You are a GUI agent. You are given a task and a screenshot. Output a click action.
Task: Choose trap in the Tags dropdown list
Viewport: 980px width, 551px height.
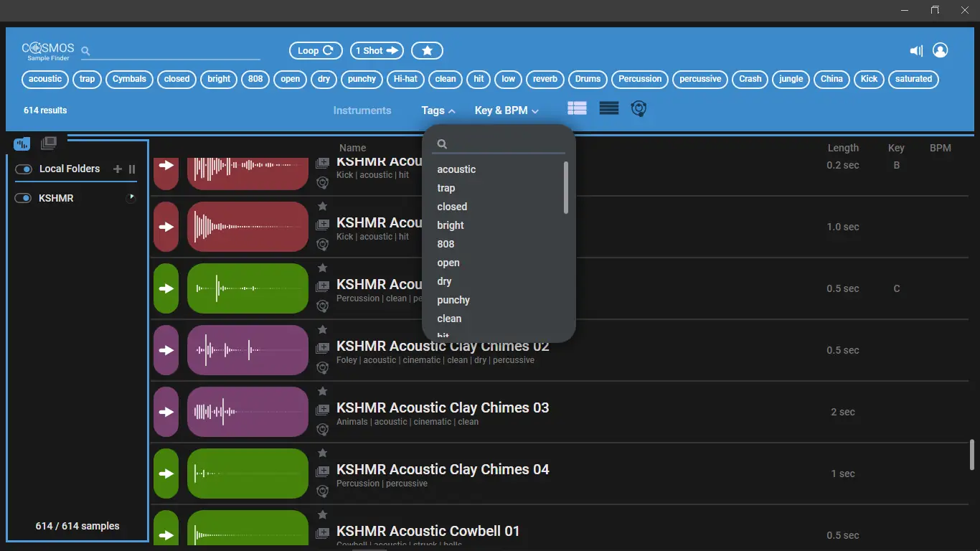[446, 188]
